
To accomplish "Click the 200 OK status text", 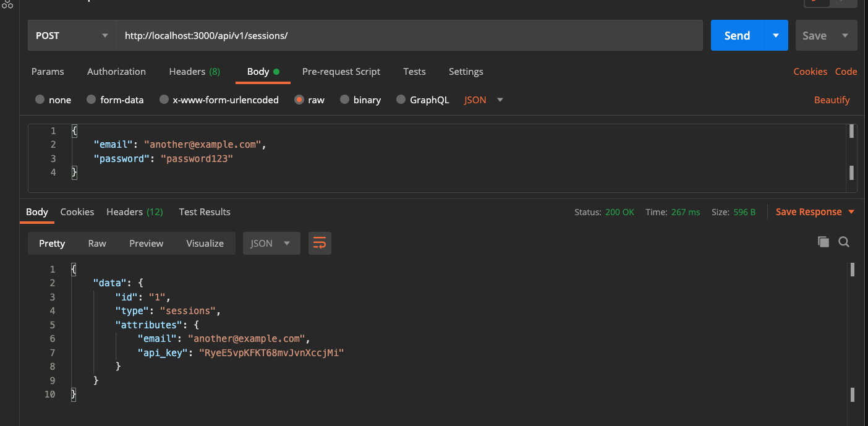I will click(620, 211).
